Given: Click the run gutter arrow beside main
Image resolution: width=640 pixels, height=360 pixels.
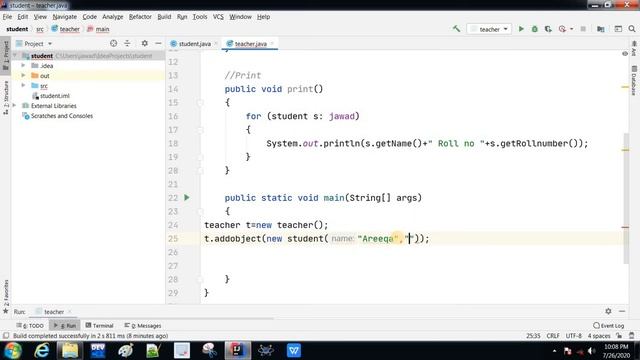Looking at the screenshot, I should [x=187, y=198].
